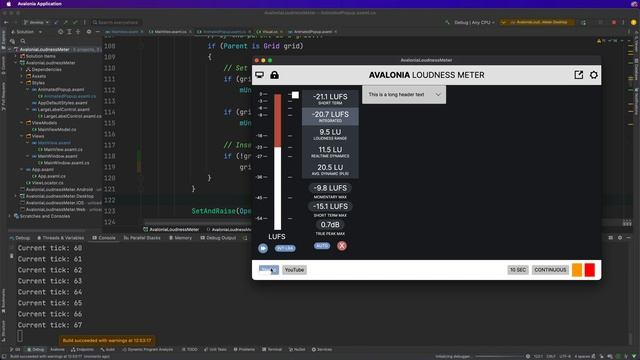Screen dimensions: 640x360
Task: Click the red-white LUFS level bar
Action: coord(278,162)
